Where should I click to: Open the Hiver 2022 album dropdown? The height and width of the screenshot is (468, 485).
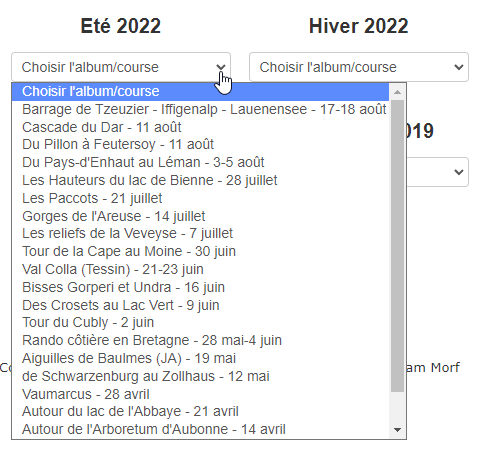tap(359, 67)
